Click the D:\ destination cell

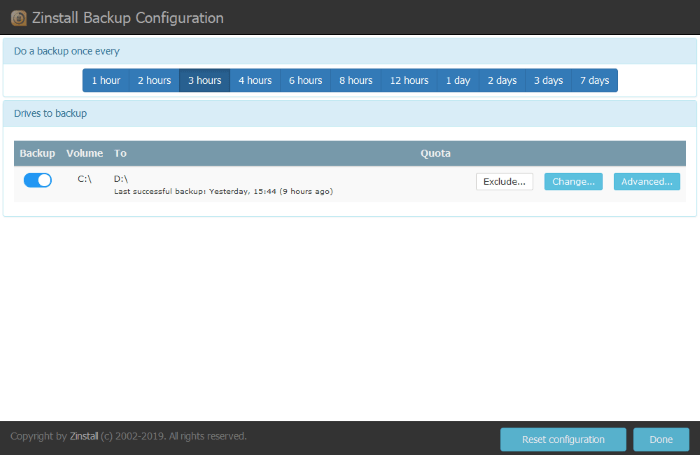[x=121, y=179]
